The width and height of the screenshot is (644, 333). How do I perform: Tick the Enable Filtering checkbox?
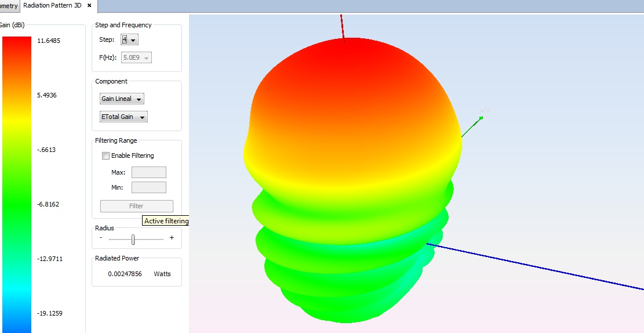click(105, 155)
